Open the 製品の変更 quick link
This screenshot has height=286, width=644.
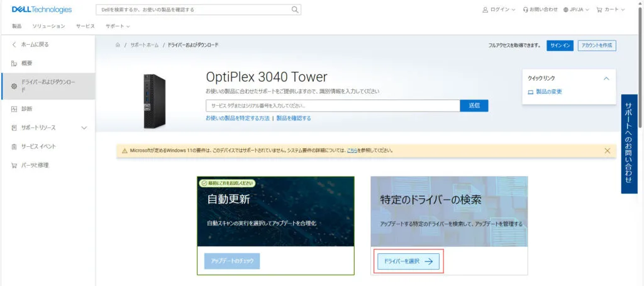pyautogui.click(x=548, y=92)
